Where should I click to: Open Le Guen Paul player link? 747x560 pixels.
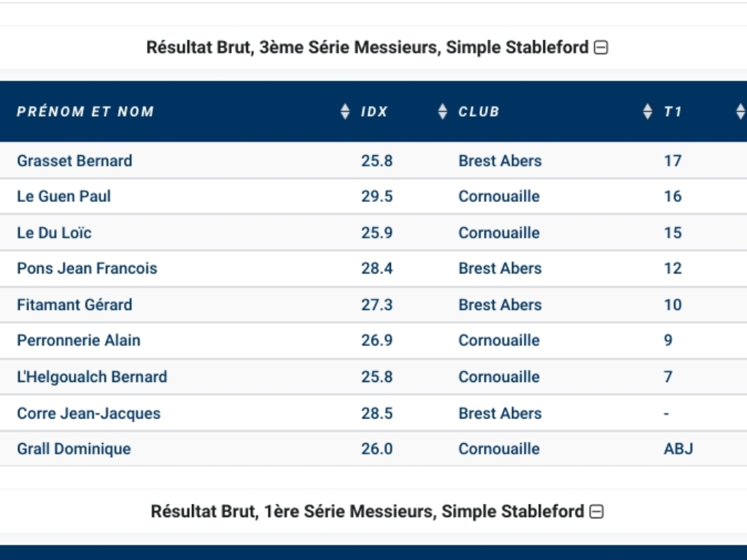64,196
